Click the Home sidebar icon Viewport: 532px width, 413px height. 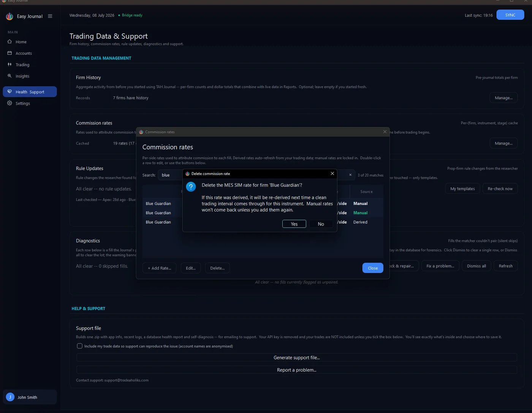click(x=9, y=41)
